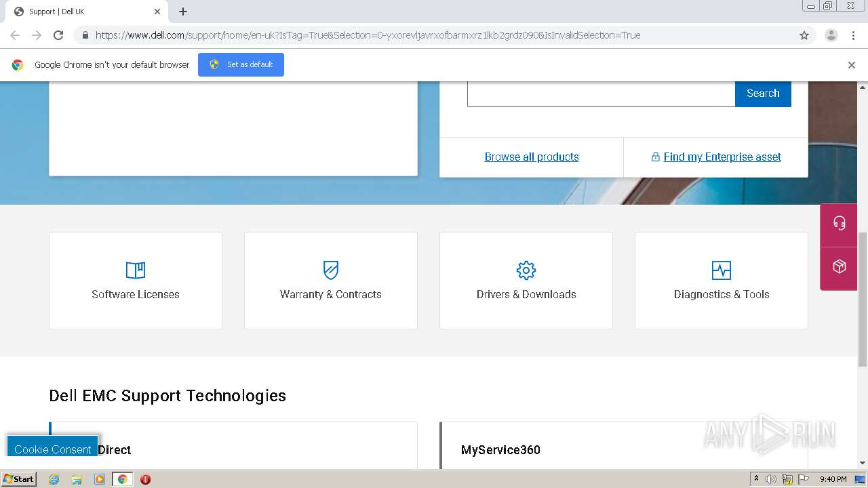868x488 pixels.
Task: Open the Diagnostics & Tools pulse icon
Action: (722, 270)
